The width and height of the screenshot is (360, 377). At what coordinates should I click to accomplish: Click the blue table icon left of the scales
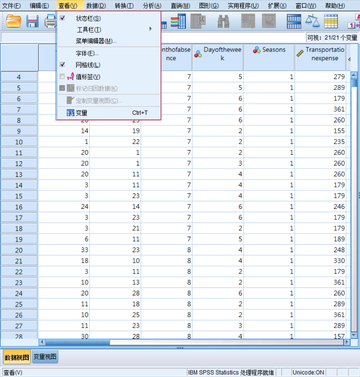294,22
